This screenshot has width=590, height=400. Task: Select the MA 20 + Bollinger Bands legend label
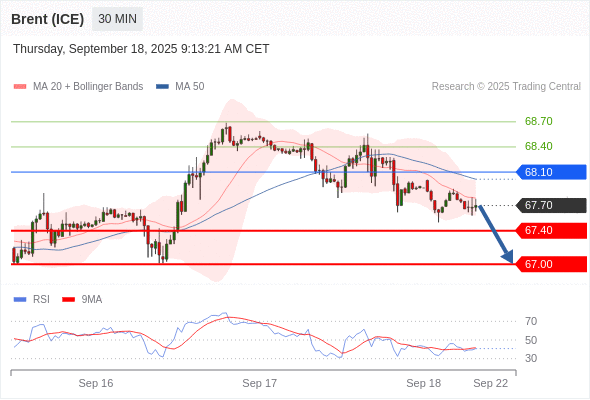[88, 87]
